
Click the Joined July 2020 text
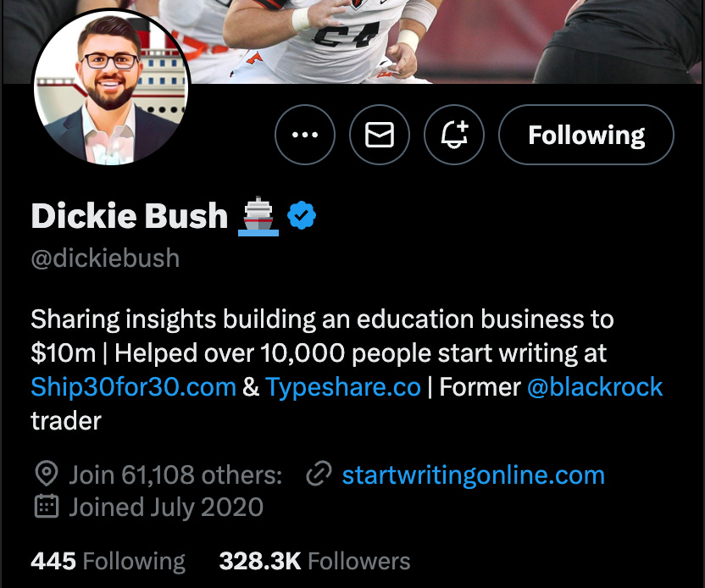tap(166, 507)
